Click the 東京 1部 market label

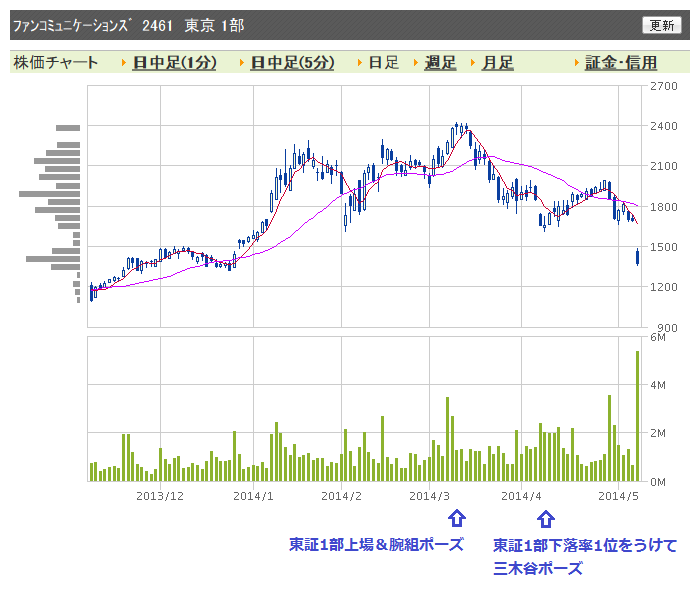point(214,25)
